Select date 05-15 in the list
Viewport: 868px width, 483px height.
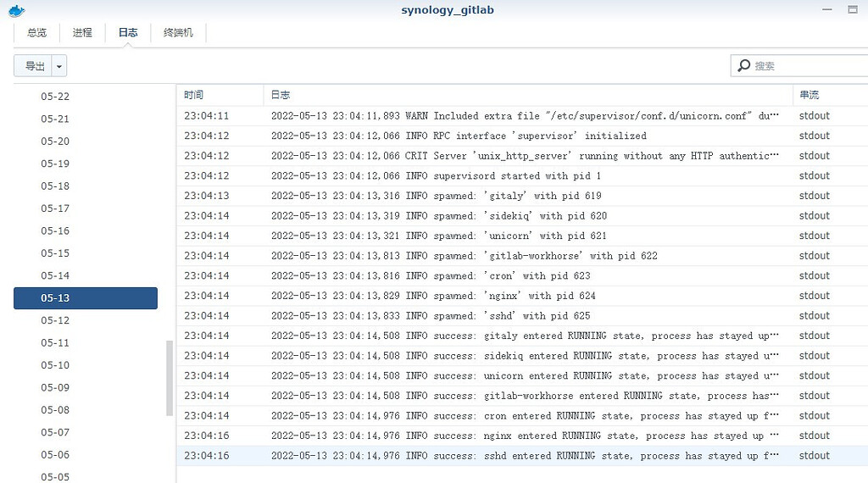click(86, 253)
